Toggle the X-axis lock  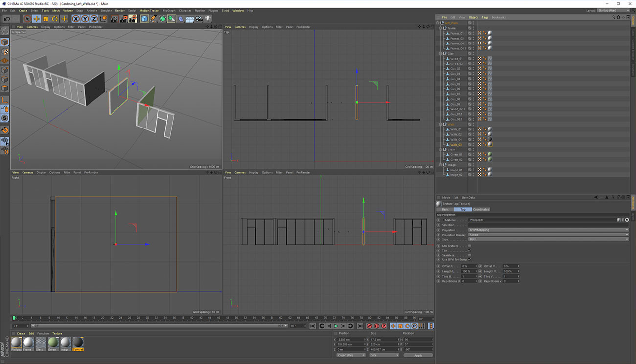point(76,19)
